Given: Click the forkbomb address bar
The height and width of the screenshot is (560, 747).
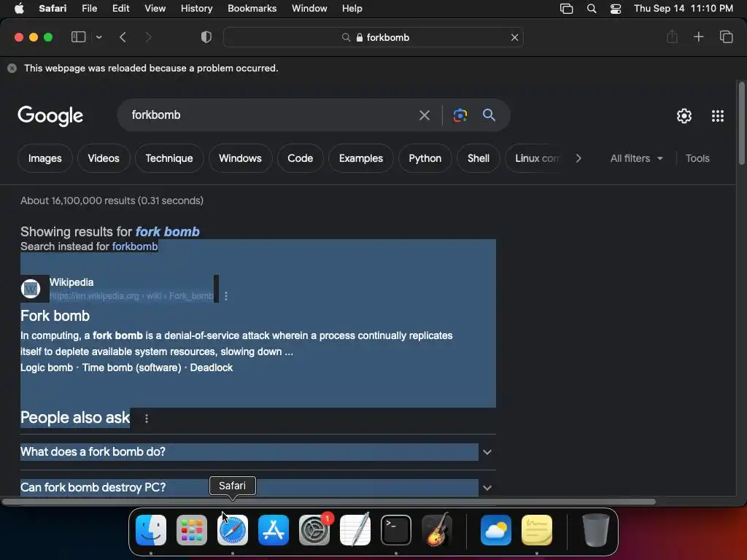Looking at the screenshot, I should coord(373,37).
